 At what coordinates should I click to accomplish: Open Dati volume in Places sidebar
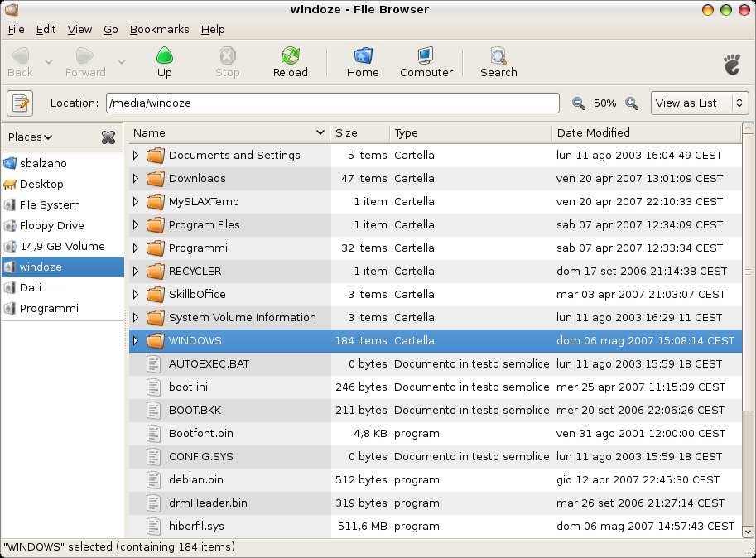tap(63, 287)
